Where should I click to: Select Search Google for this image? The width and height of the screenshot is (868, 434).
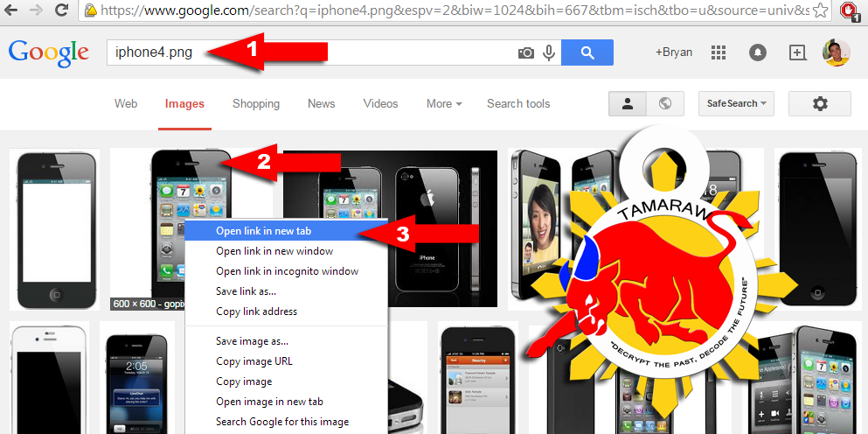tap(286, 421)
